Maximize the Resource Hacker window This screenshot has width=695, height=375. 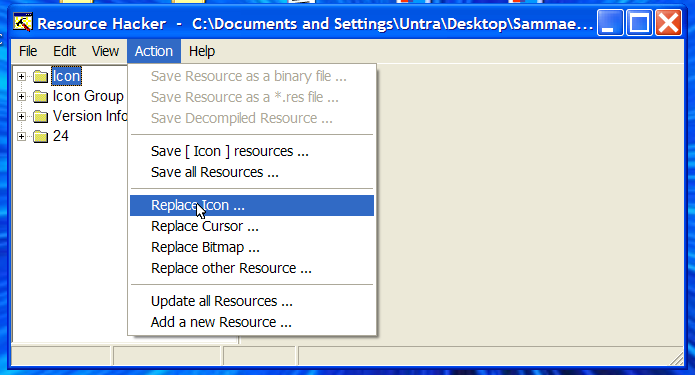[639, 23]
